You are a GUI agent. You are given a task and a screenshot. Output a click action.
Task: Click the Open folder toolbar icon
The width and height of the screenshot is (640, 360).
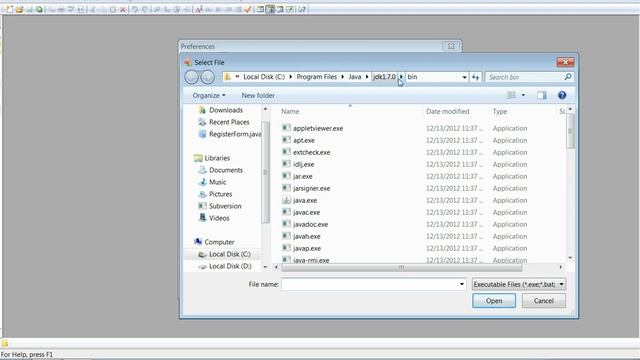(19, 9)
